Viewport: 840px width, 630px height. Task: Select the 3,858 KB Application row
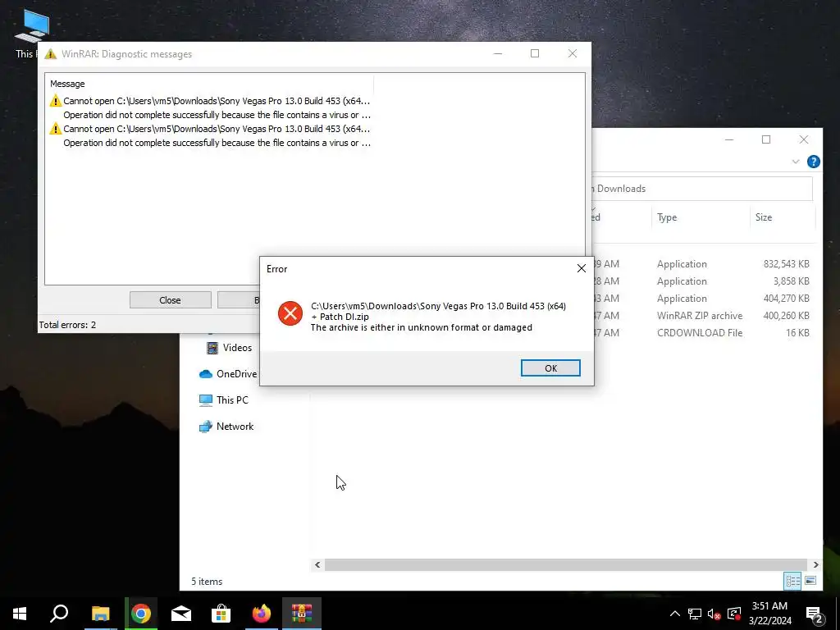click(702, 281)
